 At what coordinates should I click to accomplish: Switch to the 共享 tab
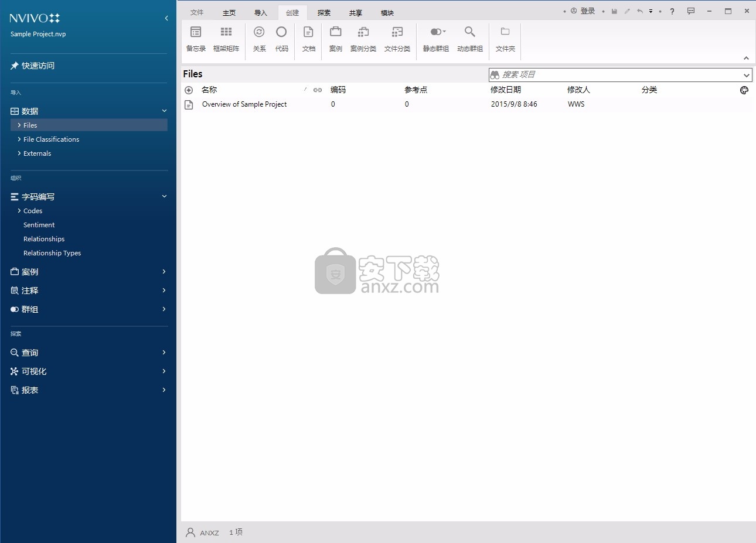coord(356,12)
